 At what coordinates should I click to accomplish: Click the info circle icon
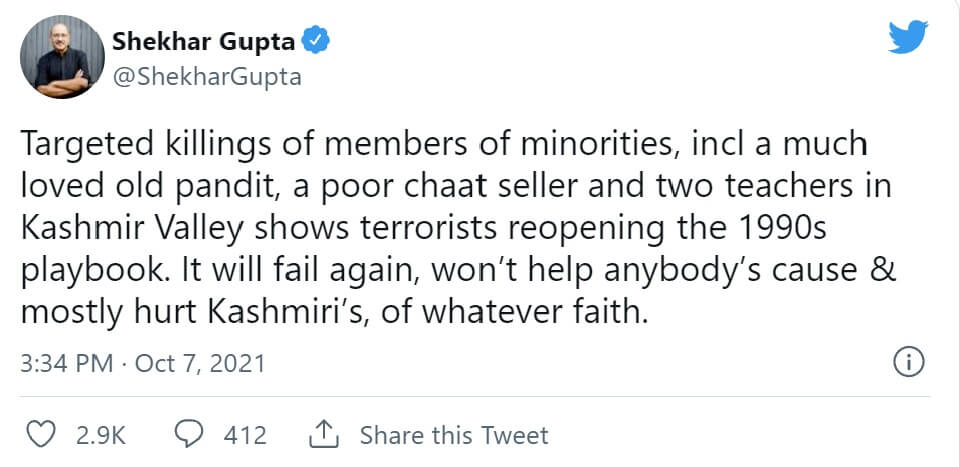[x=907, y=363]
